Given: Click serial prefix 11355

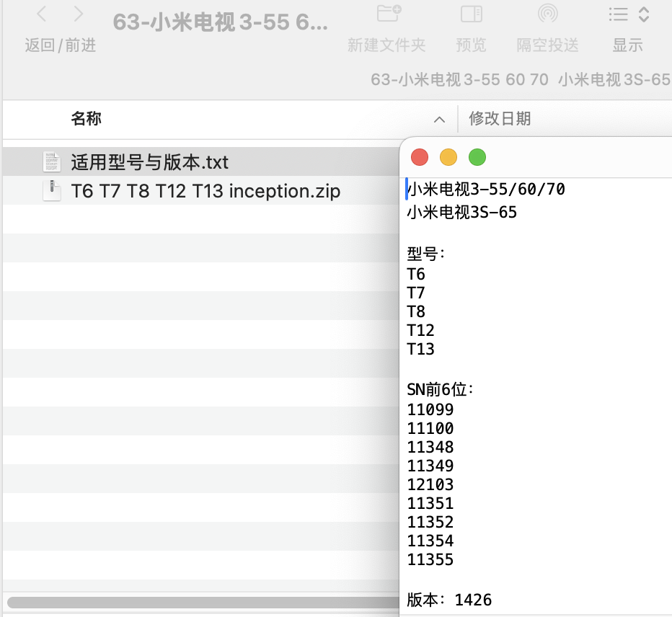Looking at the screenshot, I should [x=430, y=559].
